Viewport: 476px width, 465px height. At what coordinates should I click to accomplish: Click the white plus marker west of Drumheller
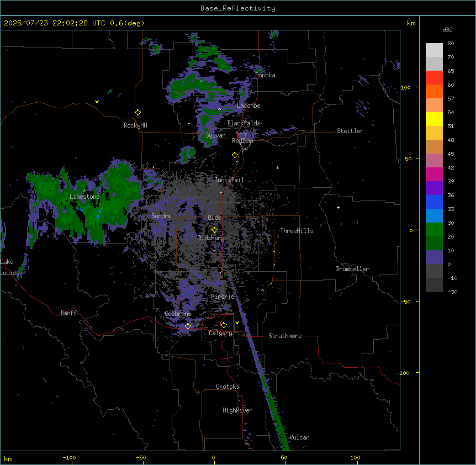point(338,207)
